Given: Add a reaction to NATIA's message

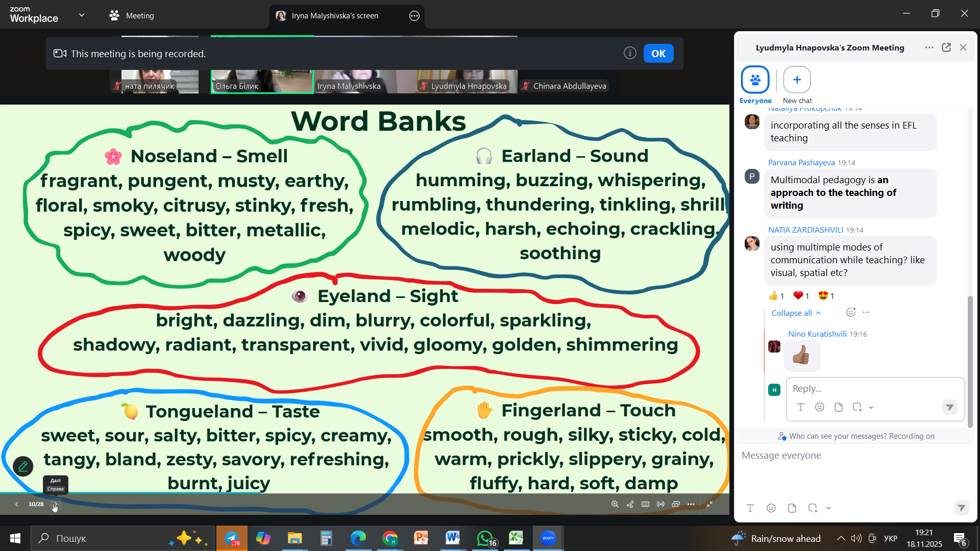Looking at the screenshot, I should 850,312.
